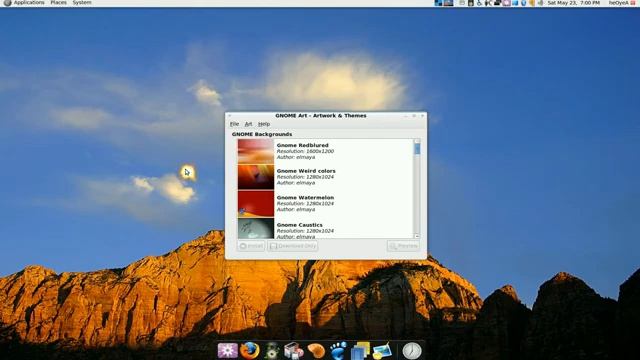Click the Download Only button
Screen dimensions: 640x360
(x=293, y=246)
